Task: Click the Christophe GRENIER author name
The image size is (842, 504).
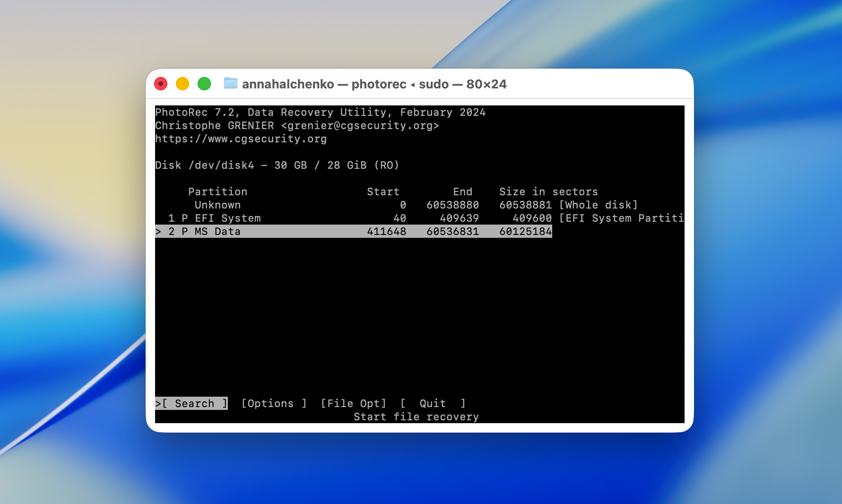Action: click(x=215, y=126)
